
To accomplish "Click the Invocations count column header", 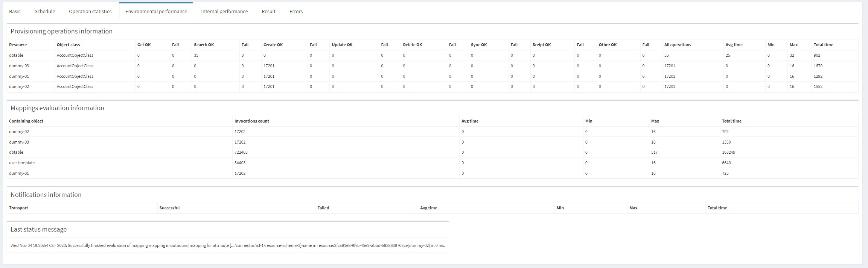I will point(251,121).
